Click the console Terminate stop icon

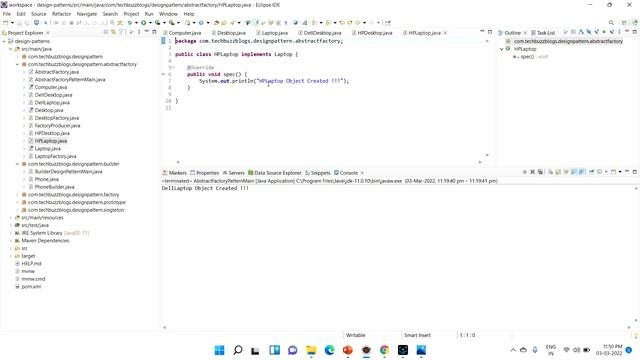(x=525, y=172)
